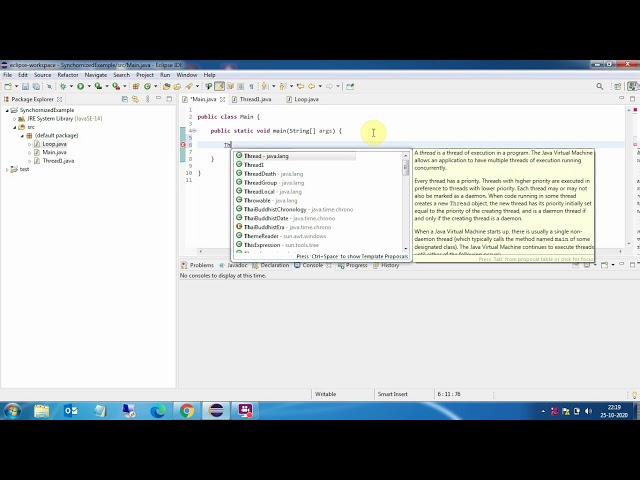This screenshot has width=640, height=480.
Task: Click the green Run button icon
Action: tap(80, 86)
